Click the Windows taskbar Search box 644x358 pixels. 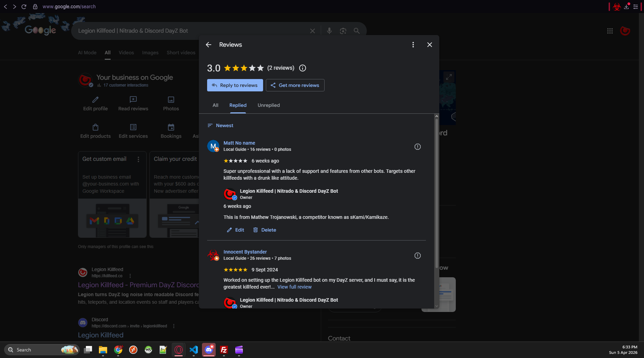click(41, 350)
